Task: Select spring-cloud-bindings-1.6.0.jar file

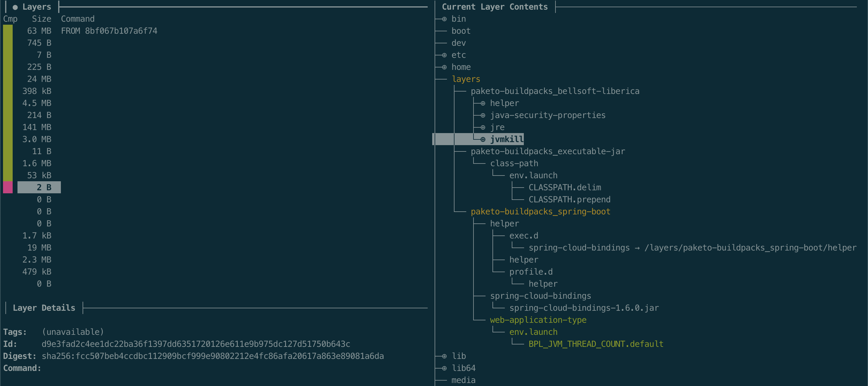Action: (x=583, y=308)
